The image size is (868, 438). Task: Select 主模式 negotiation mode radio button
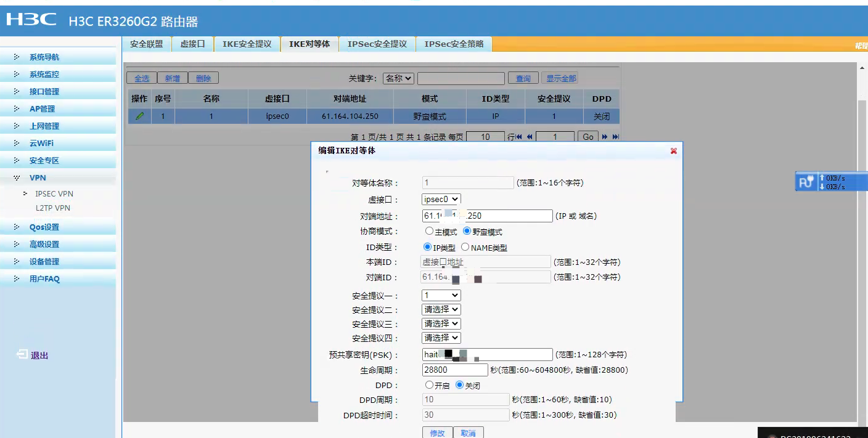tap(430, 232)
